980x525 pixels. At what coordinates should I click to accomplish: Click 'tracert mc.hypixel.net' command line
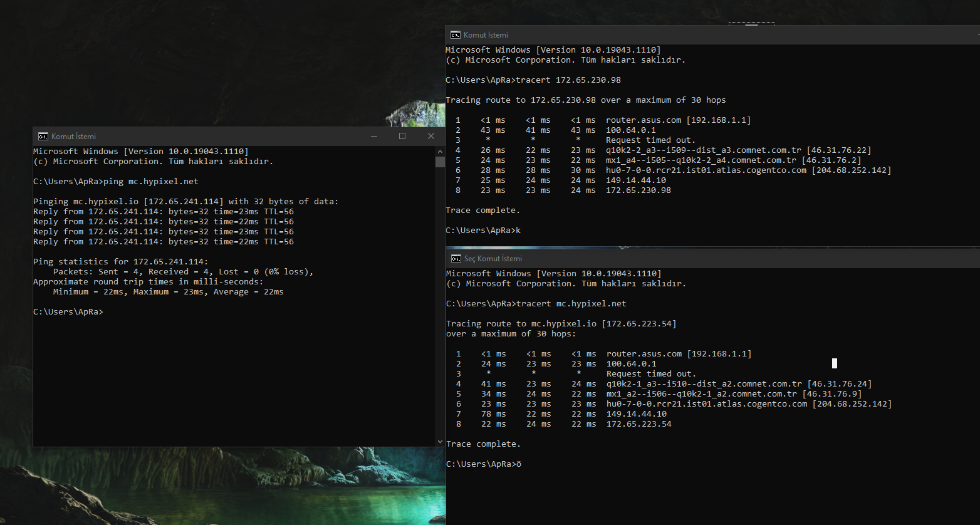coord(536,304)
